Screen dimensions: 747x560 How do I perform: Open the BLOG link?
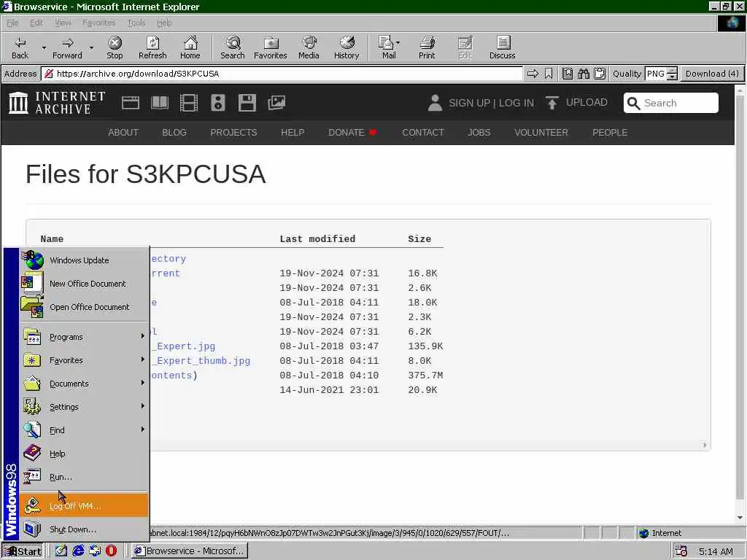pyautogui.click(x=174, y=133)
